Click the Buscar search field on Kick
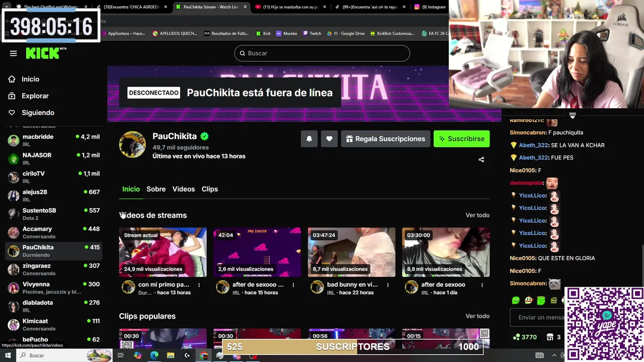The height and width of the screenshot is (362, 644). pos(322,53)
